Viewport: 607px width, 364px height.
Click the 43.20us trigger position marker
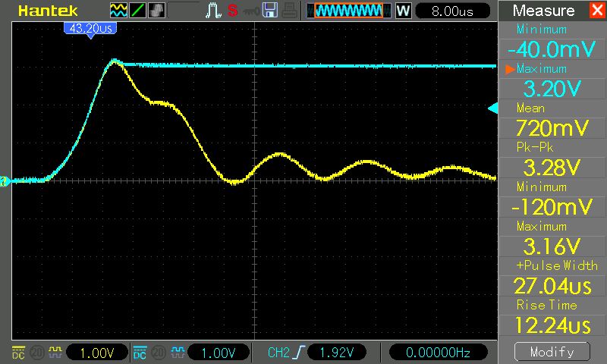(x=90, y=27)
